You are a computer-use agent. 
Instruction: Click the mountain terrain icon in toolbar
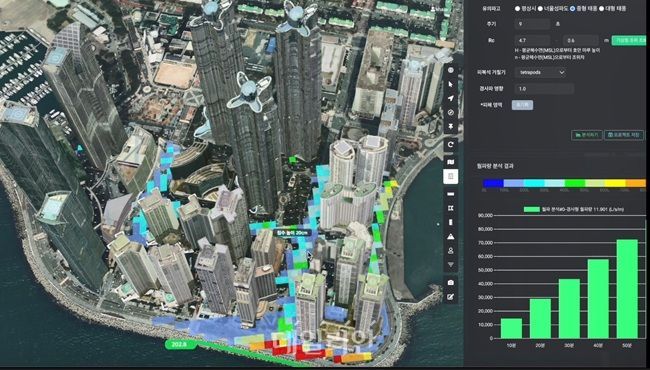[451, 237]
